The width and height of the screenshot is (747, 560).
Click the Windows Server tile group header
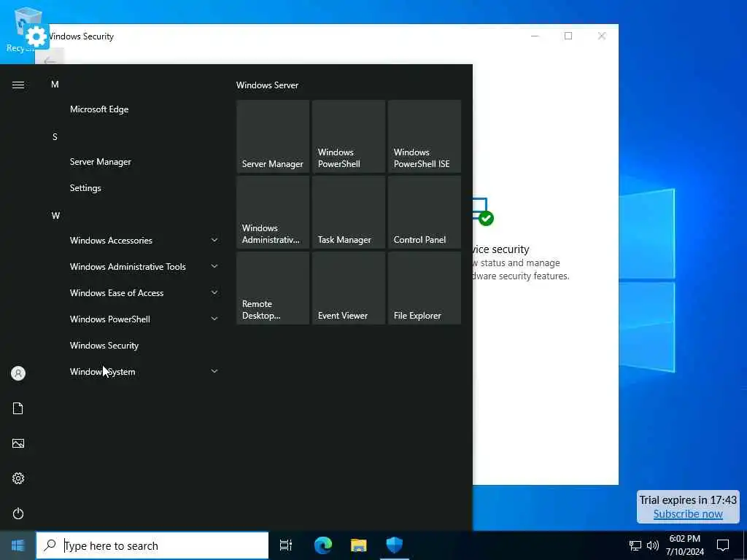pos(267,85)
